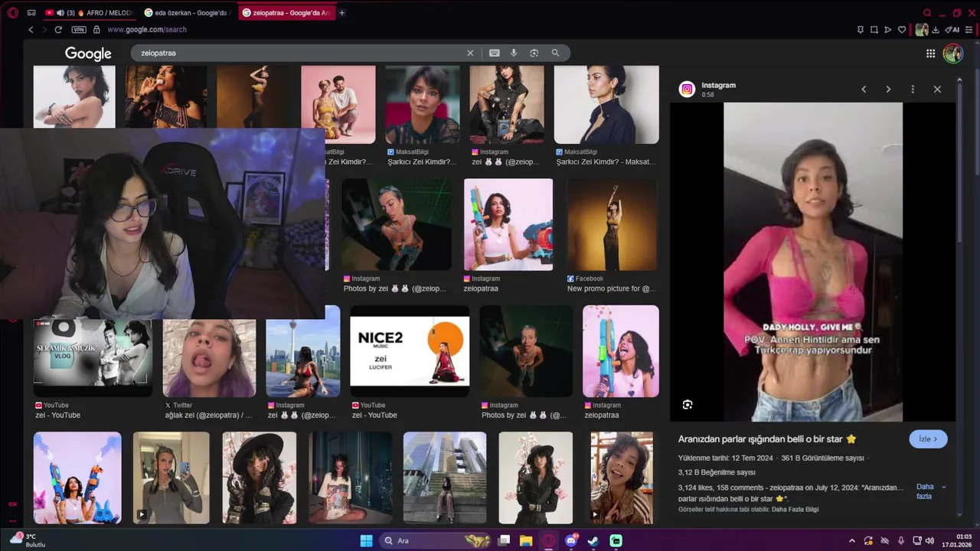Open Opera easy setup menu
This screenshot has height=551, width=980.
point(969,30)
